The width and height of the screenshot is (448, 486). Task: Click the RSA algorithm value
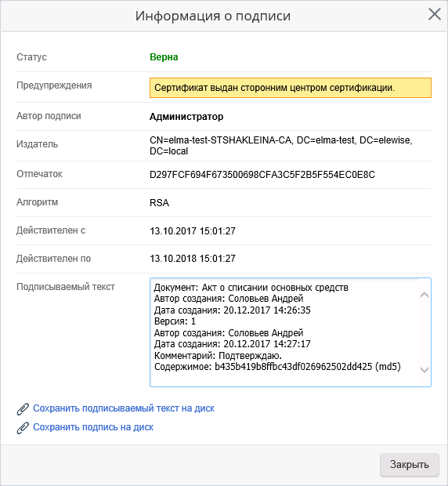[159, 203]
